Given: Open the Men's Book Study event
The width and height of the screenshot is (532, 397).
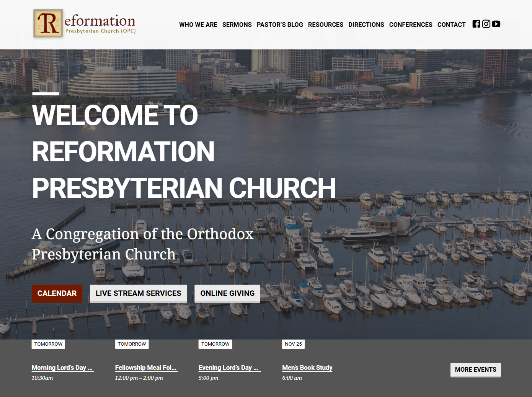Looking at the screenshot, I should click(x=307, y=367).
